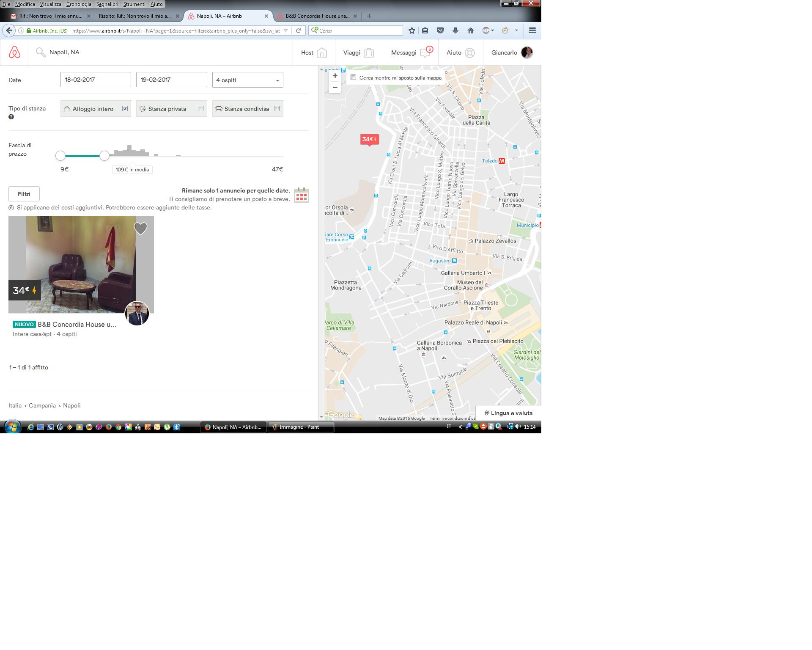Launch Internet Explorer from taskbar
Viewport: 812px width, 650px height.
[x=30, y=427]
